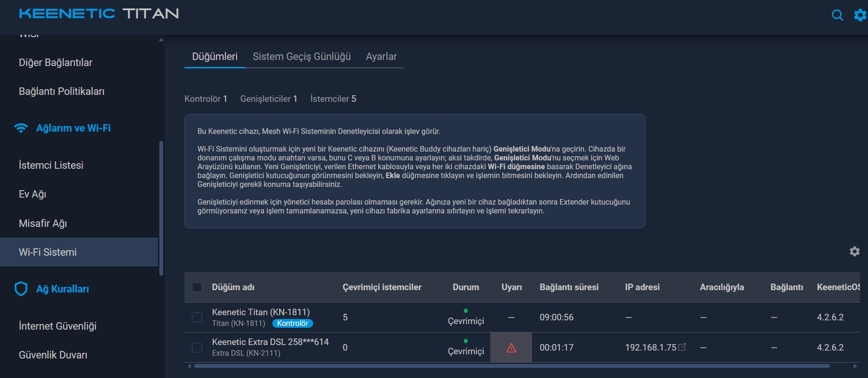Click the 09:00:56 connection time cell
The width and height of the screenshot is (868, 378).
tap(556, 317)
